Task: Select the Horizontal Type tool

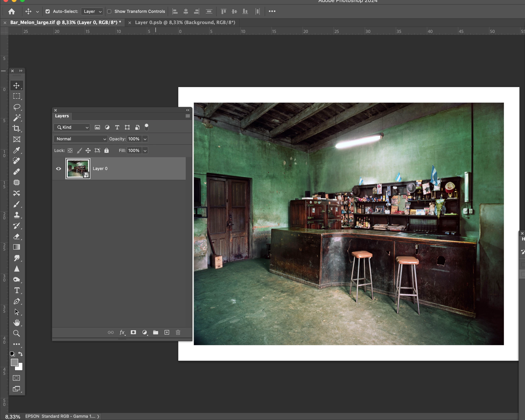Action: pyautogui.click(x=16, y=290)
